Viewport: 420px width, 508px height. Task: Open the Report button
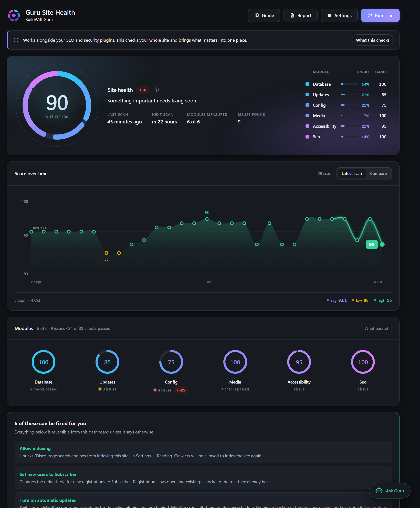click(300, 15)
